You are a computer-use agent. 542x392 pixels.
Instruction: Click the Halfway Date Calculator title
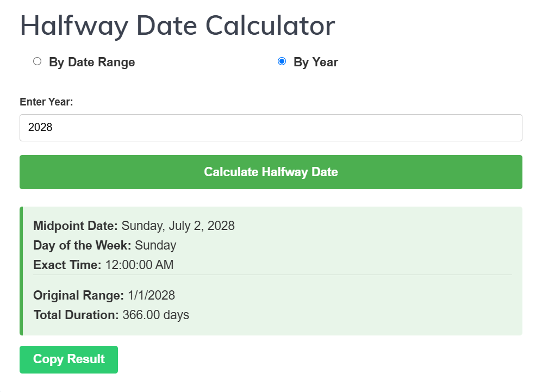[177, 25]
